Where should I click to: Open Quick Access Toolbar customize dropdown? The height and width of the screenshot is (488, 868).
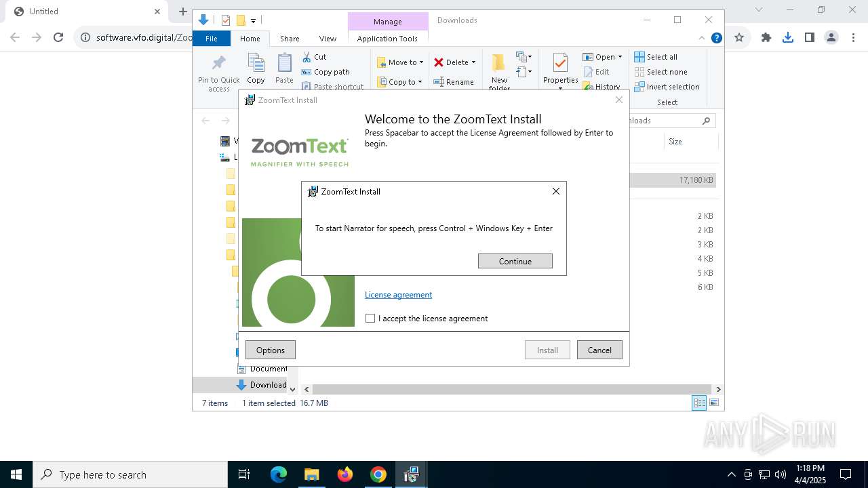[x=253, y=21]
